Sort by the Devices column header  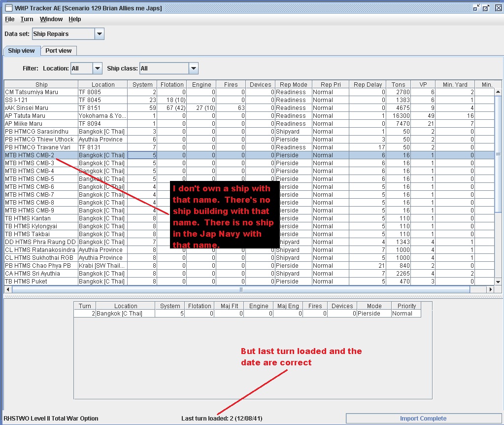pyautogui.click(x=260, y=84)
